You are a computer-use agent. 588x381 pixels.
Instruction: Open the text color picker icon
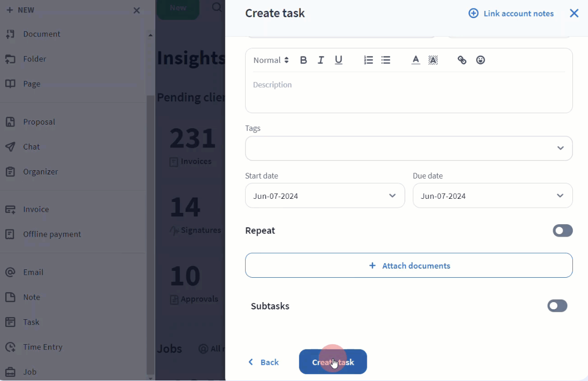tap(416, 60)
